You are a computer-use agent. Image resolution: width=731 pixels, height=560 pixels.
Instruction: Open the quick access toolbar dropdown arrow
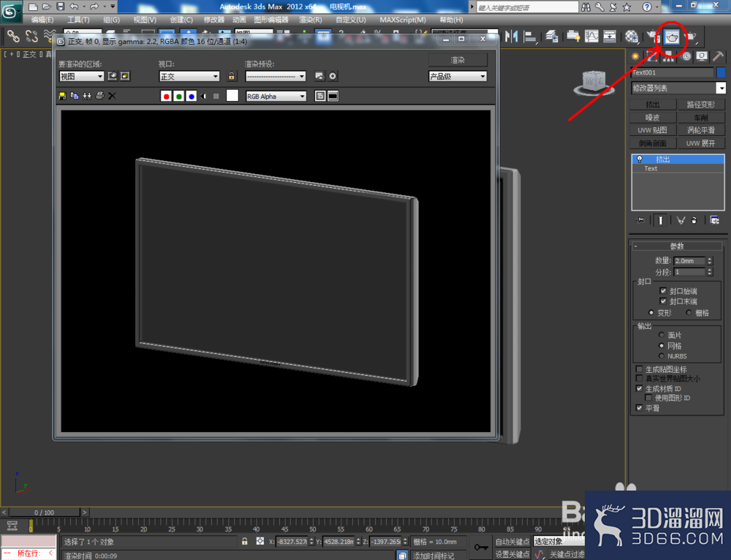click(113, 7)
